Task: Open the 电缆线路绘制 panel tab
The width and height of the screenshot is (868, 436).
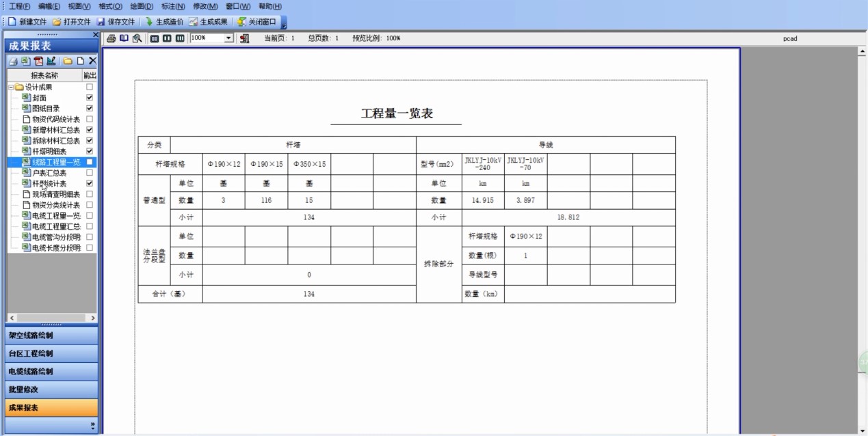Action: point(51,371)
